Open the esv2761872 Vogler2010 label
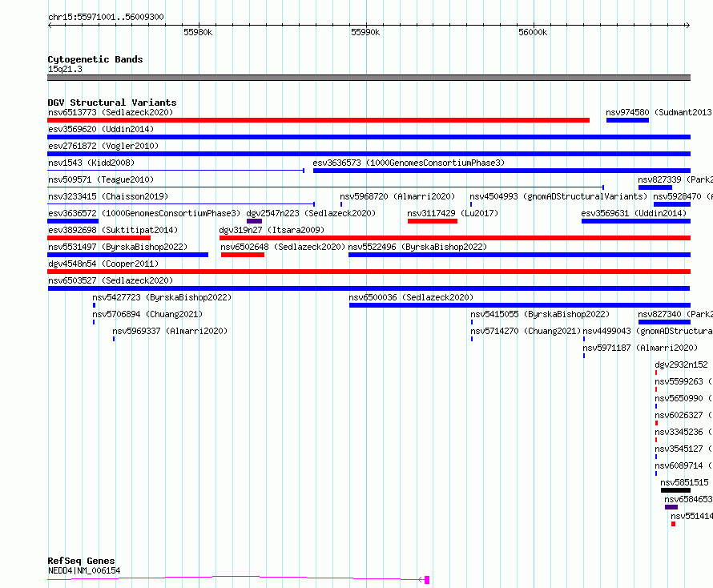This screenshot has width=713, height=588. tap(103, 146)
